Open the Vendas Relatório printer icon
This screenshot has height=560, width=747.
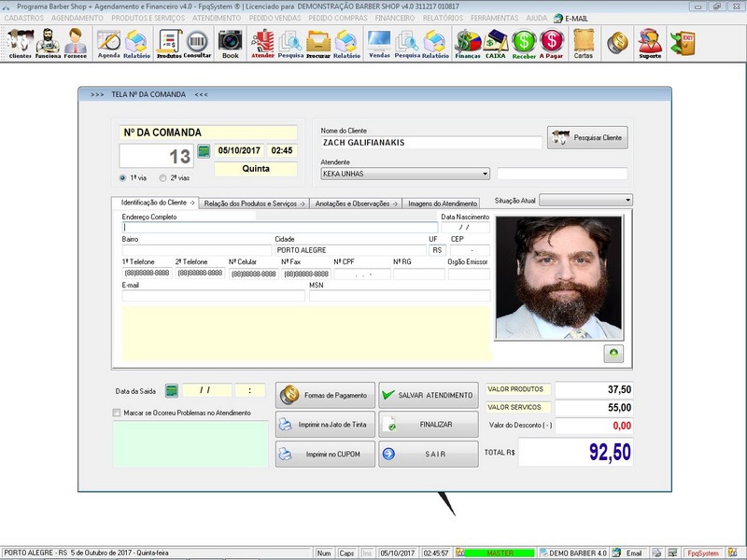point(435,43)
